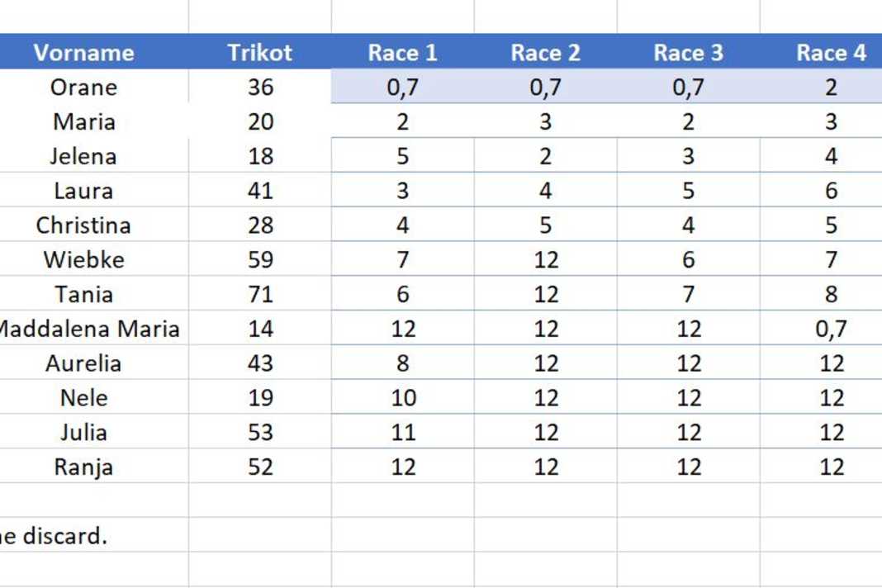Select the Race 4 header cell
Screen dimensions: 882x588
point(831,53)
